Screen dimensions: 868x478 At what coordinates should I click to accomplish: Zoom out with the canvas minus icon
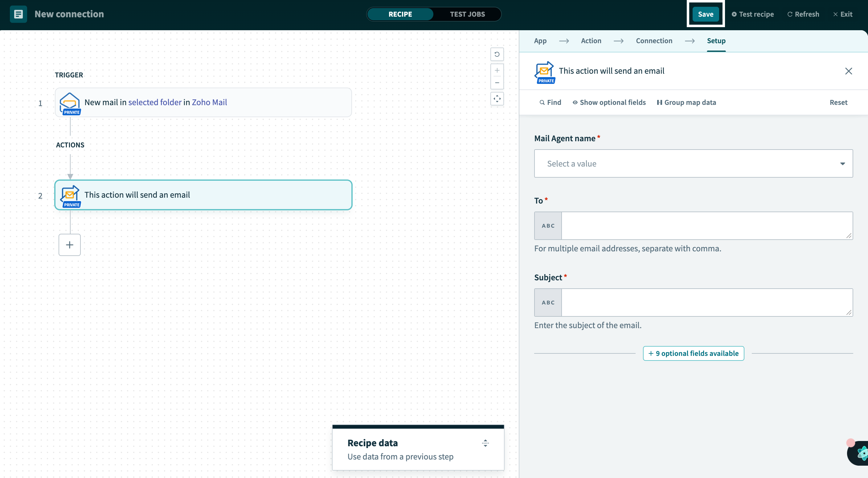tap(497, 83)
